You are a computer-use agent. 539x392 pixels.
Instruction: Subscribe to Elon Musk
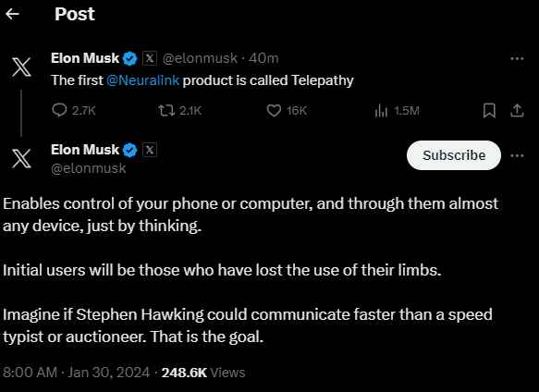pyautogui.click(x=454, y=155)
